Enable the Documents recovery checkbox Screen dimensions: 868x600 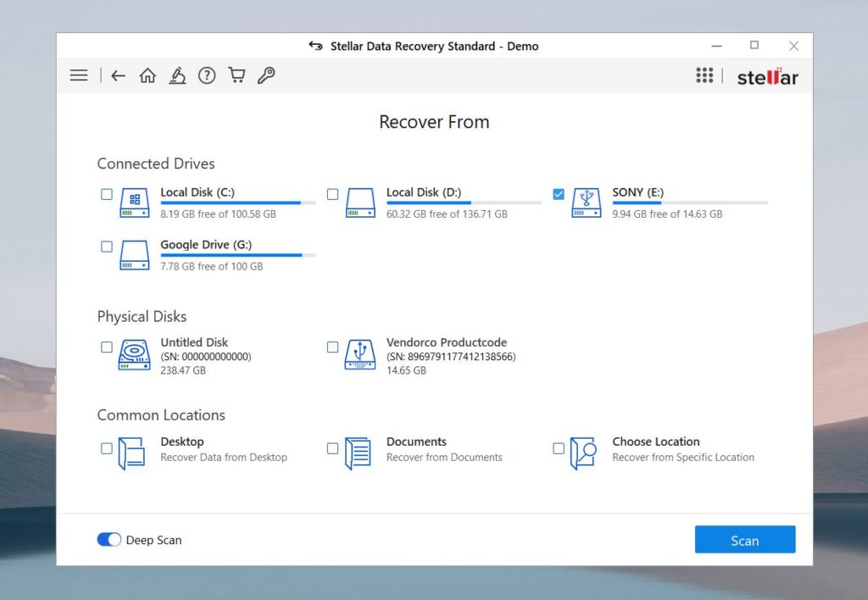(331, 448)
